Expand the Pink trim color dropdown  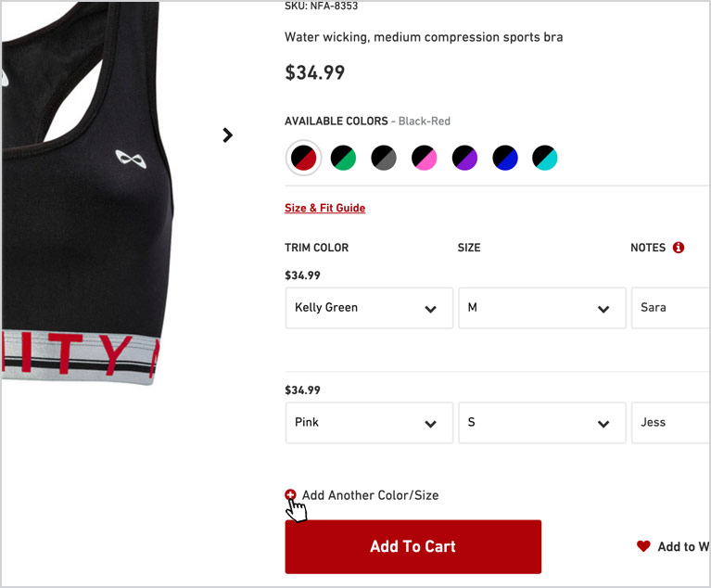click(369, 422)
